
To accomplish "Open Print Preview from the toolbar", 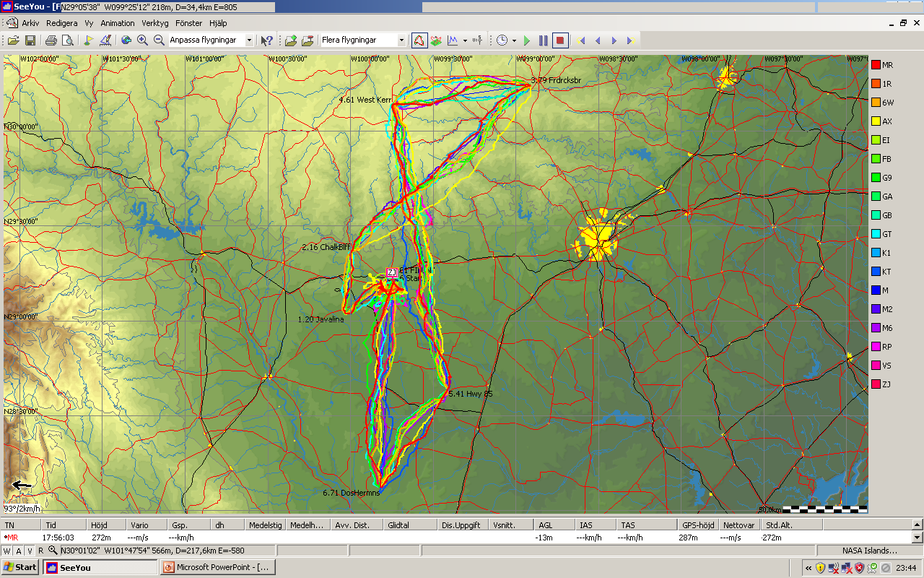I will click(x=67, y=40).
